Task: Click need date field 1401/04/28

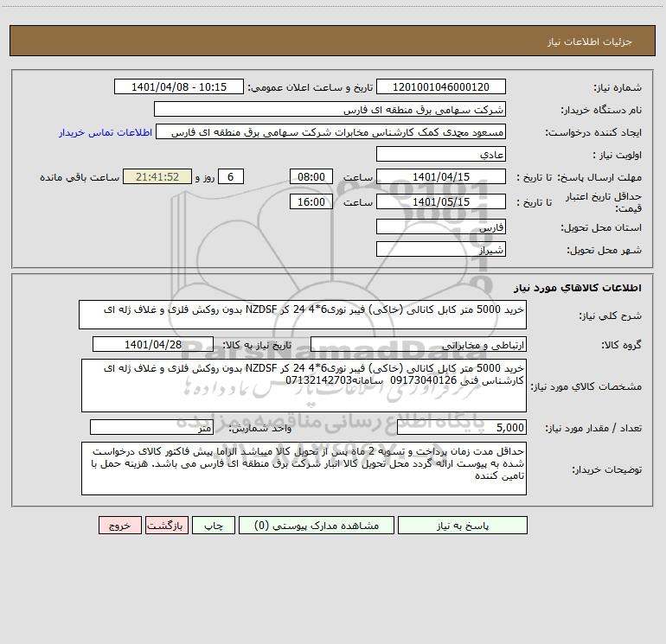Action: pyautogui.click(x=153, y=344)
